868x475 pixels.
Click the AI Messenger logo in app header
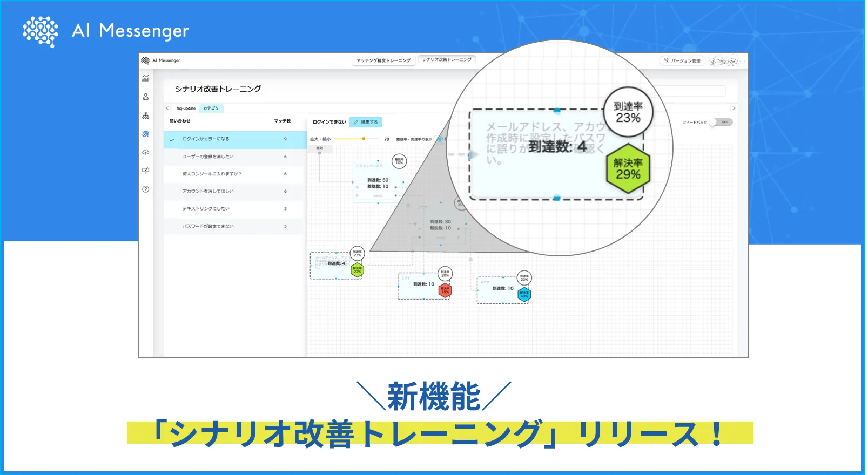160,60
